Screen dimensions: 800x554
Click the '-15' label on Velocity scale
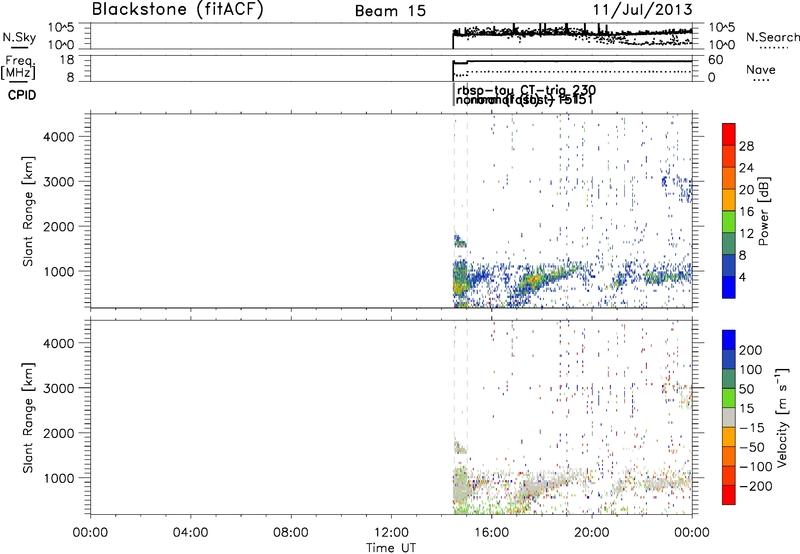point(752,428)
